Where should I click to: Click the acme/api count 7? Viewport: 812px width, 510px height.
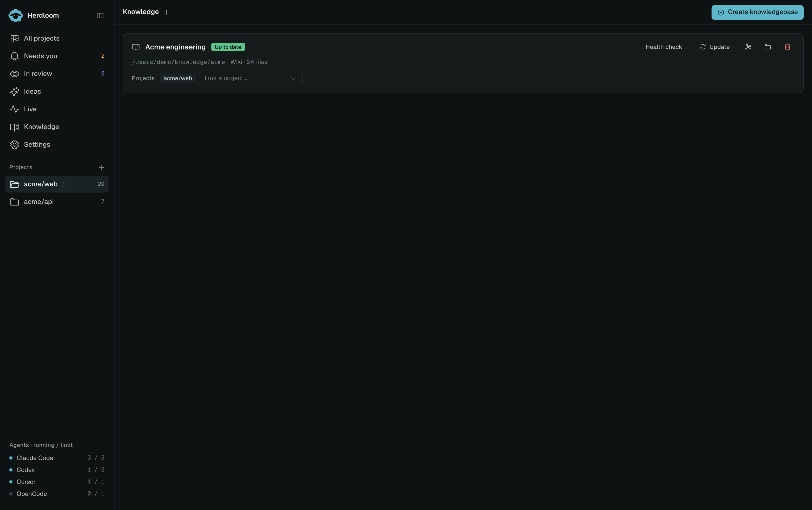point(103,202)
